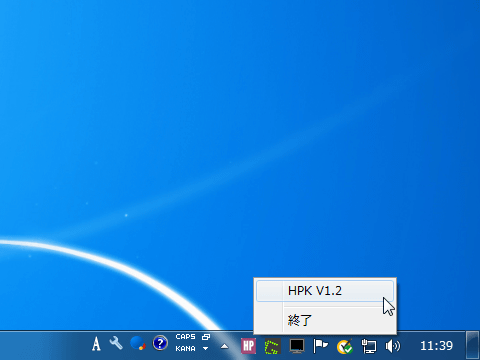480x360 pixels.
Task: Click the yellow security checkmark tray icon
Action: tap(345, 347)
